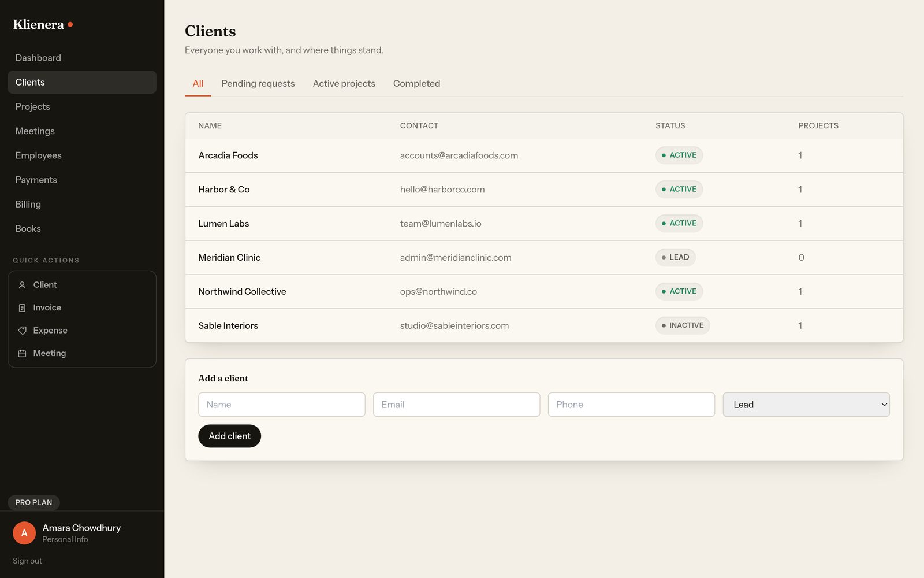Open Payments in the sidebar
Screen dimensions: 924x578
click(x=82, y=180)
